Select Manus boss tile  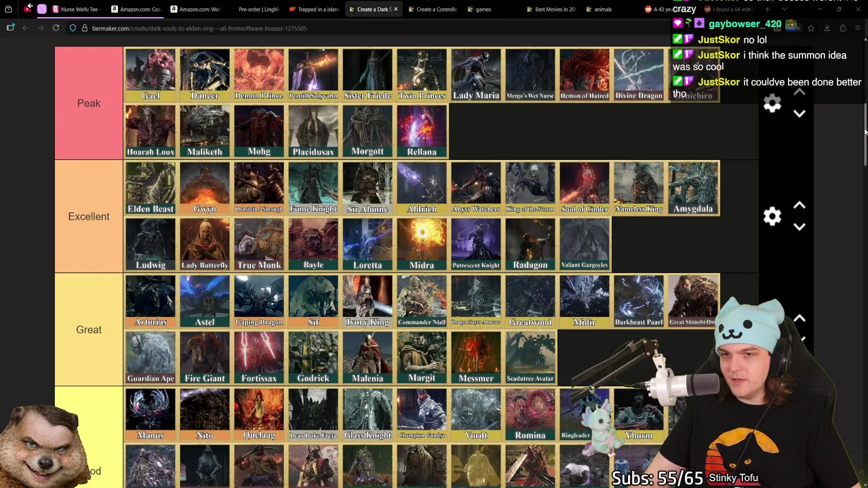point(151,414)
